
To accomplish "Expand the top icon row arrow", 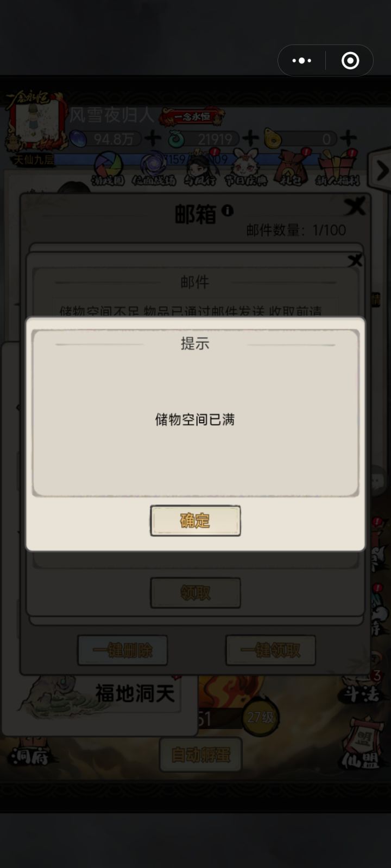I will tap(381, 171).
